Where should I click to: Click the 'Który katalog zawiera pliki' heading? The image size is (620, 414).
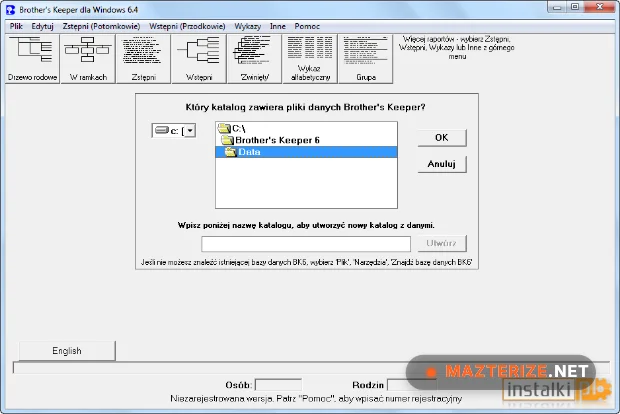pos(305,107)
